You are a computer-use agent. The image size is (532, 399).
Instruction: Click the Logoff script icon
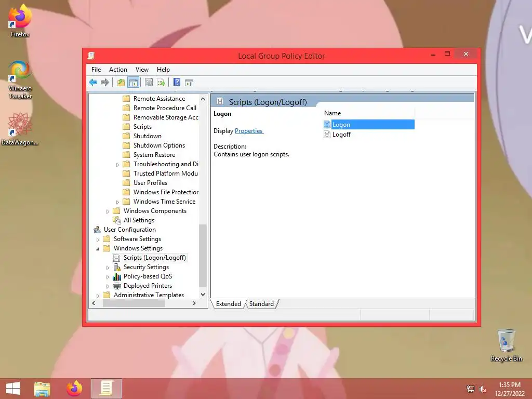click(x=327, y=135)
